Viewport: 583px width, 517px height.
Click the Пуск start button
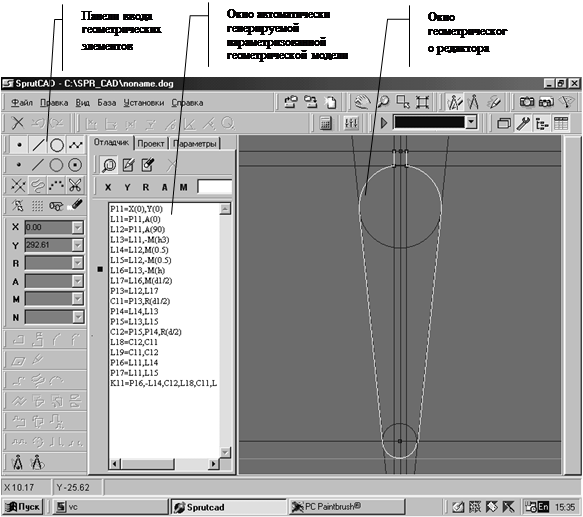(x=23, y=507)
